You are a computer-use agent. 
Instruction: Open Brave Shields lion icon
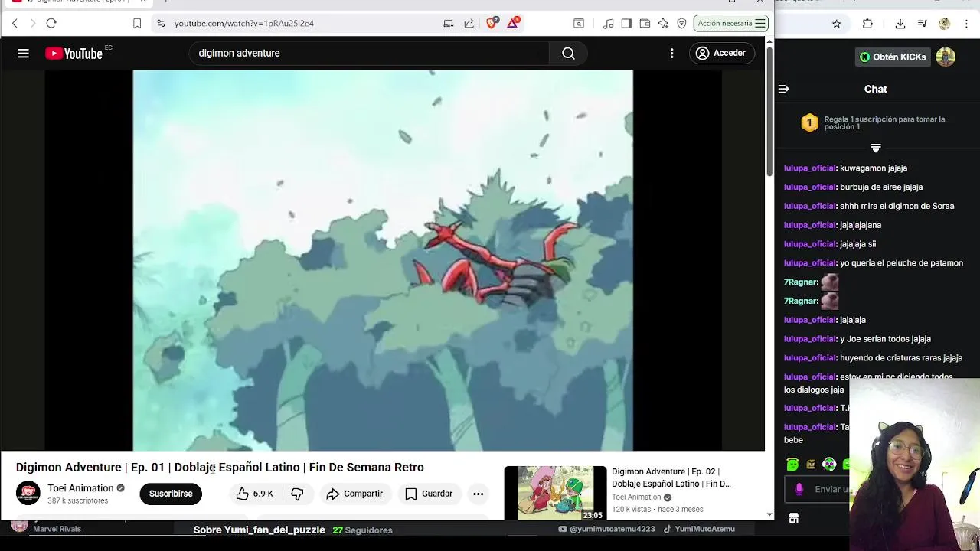coord(492,23)
